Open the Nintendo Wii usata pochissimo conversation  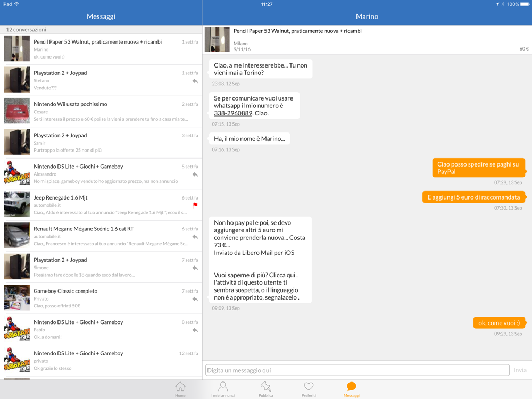pos(101,111)
